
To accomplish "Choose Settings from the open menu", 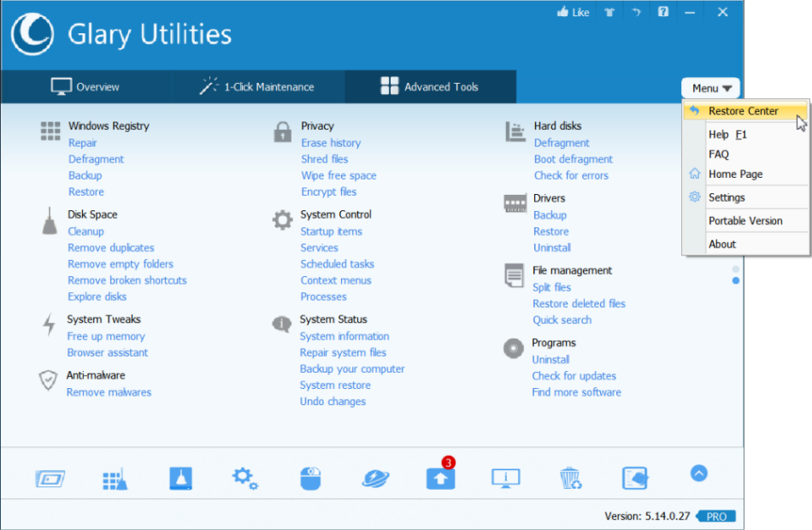I will (727, 197).
